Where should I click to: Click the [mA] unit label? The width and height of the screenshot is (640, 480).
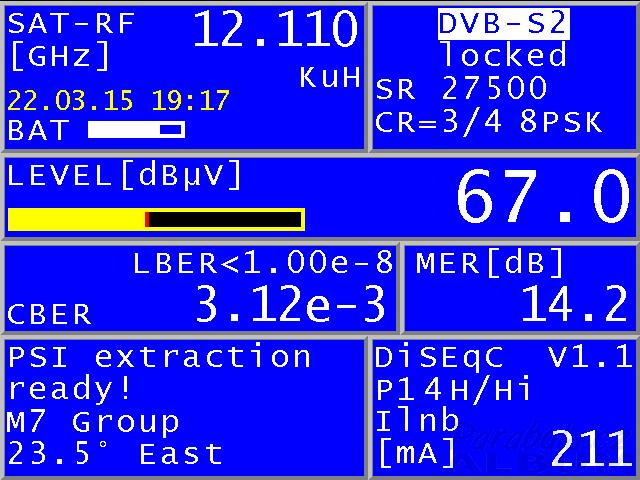coord(417,452)
